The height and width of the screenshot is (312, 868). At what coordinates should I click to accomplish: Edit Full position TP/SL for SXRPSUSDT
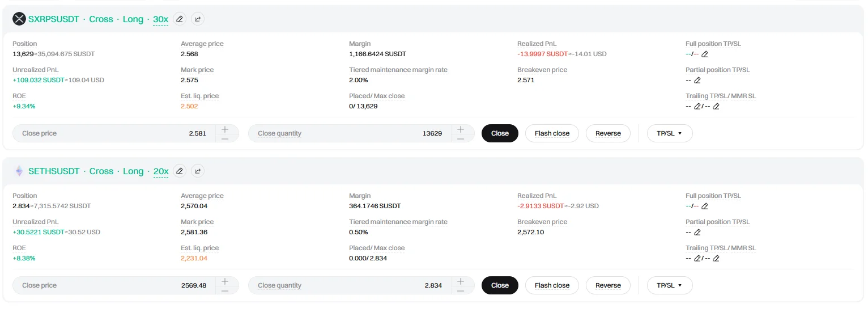click(x=705, y=54)
